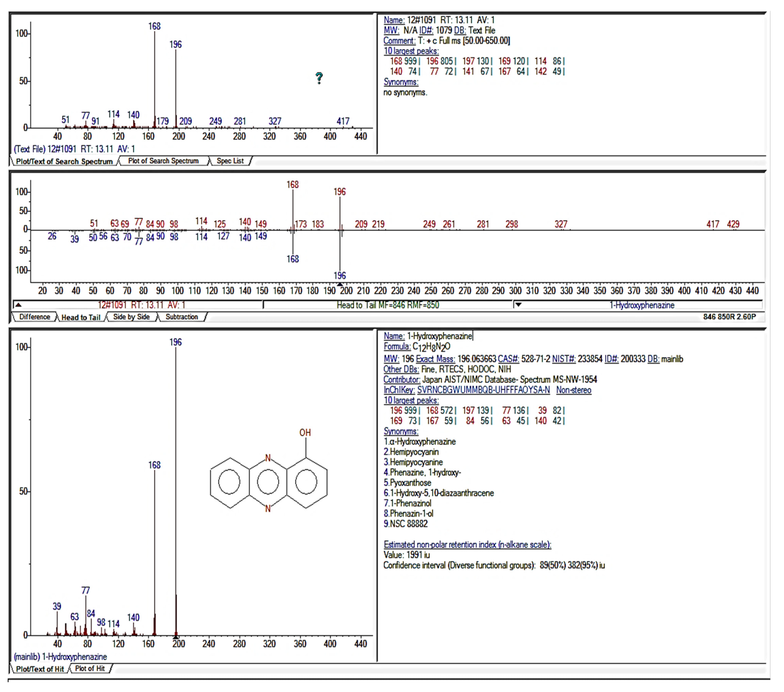Image resolution: width=784 pixels, height=692 pixels.
Task: Select the Plot of Hit tab
Action: tap(90, 668)
